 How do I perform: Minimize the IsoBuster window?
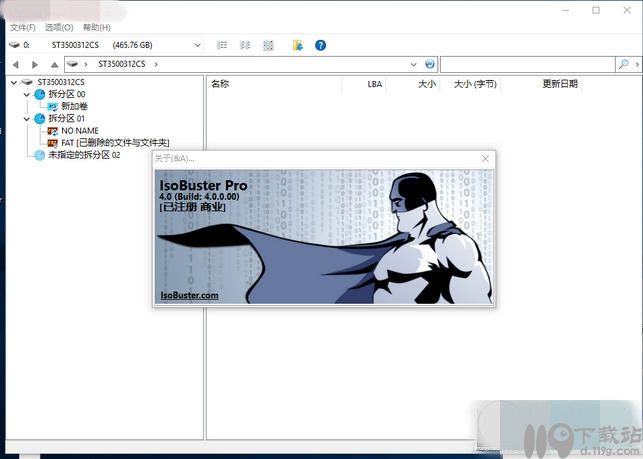(565, 10)
